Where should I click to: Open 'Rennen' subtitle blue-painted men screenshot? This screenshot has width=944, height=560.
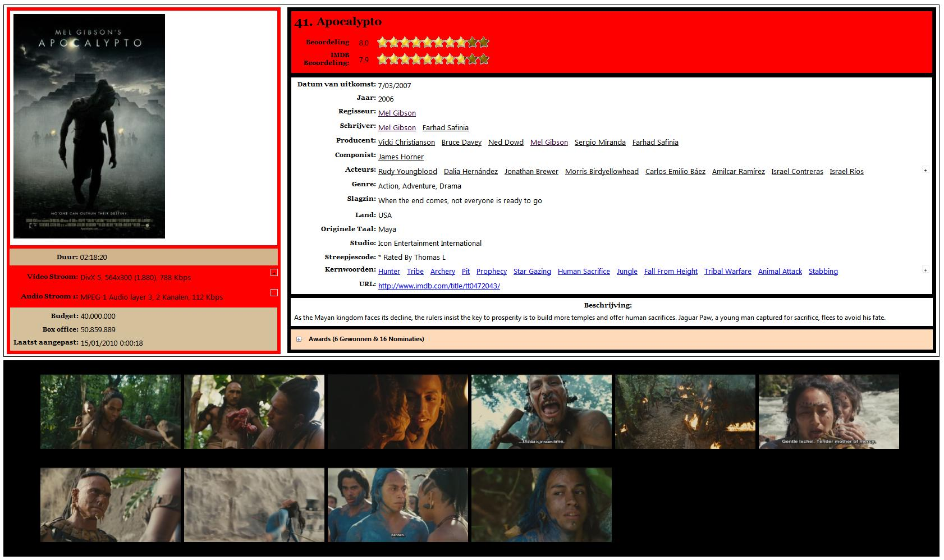tap(398, 505)
